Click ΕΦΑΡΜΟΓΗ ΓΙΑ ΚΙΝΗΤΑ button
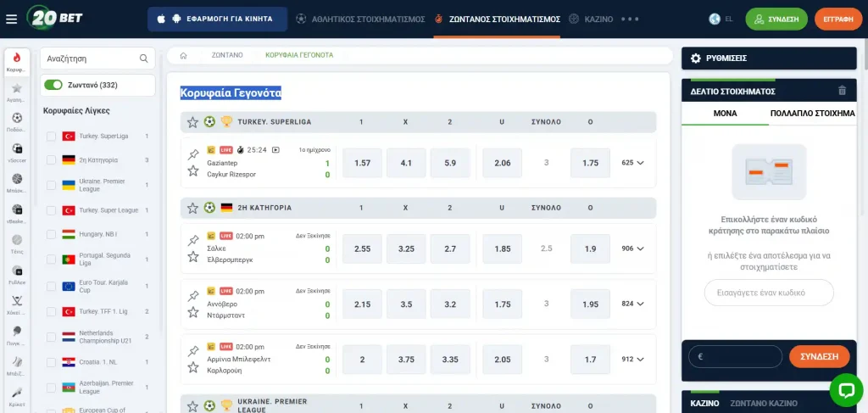Screen dimensions: 868x413 pyautogui.click(x=218, y=19)
